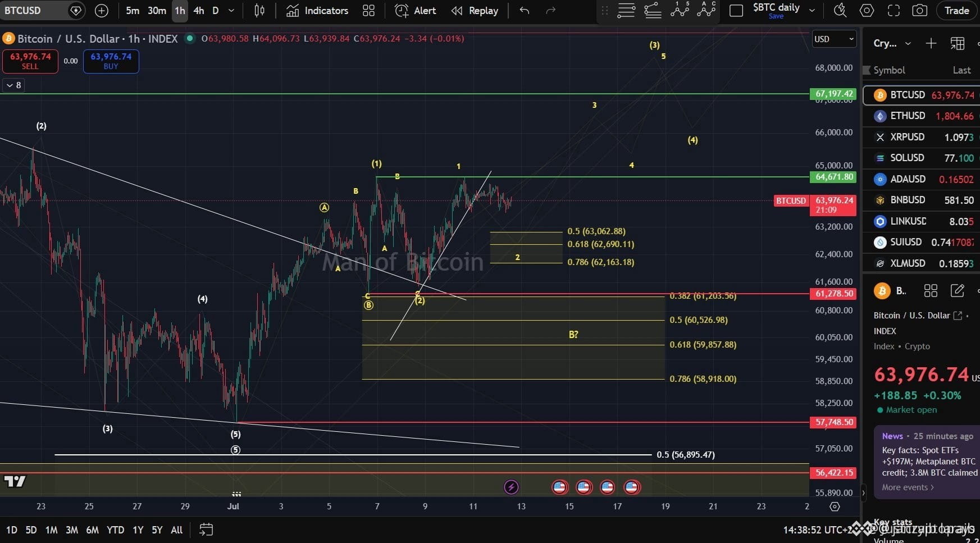980x543 pixels.
Task: Redo the chart action
Action: coord(551,11)
